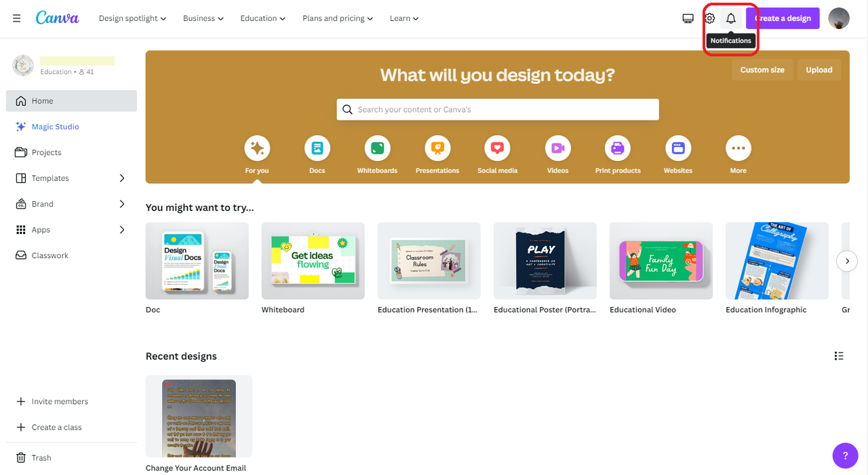This screenshot has width=868, height=475.
Task: Expand the Templates sidebar chevron
Action: coord(122,178)
